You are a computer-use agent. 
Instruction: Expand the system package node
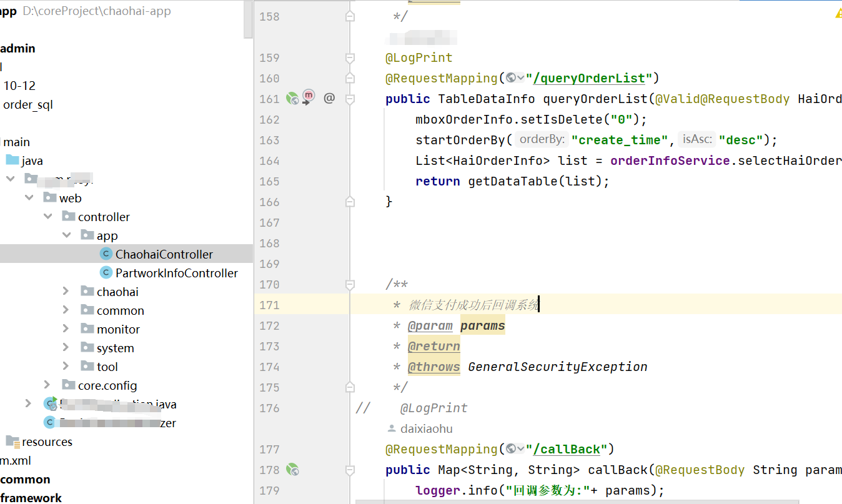pyautogui.click(x=66, y=348)
